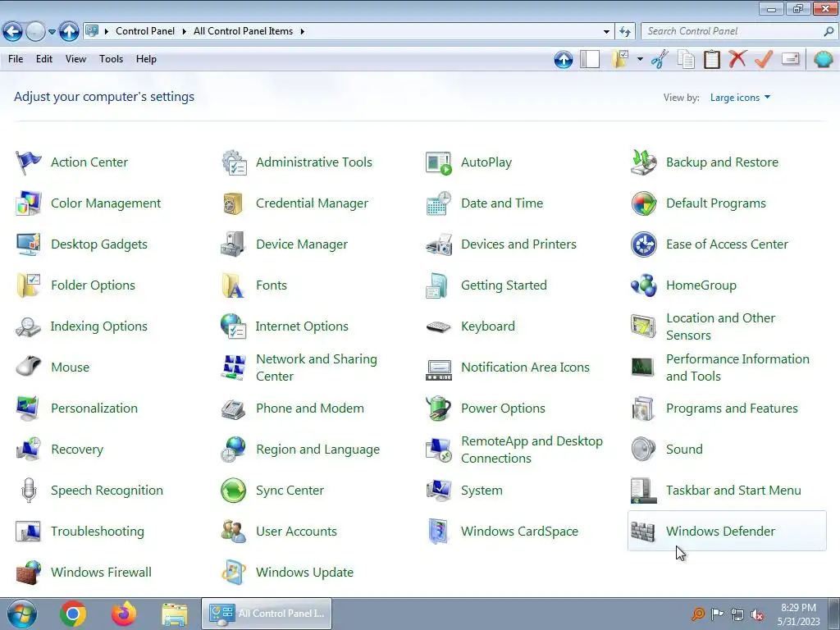The image size is (840, 630).
Task: Launch Google Chrome from the taskbar
Action: click(x=73, y=614)
